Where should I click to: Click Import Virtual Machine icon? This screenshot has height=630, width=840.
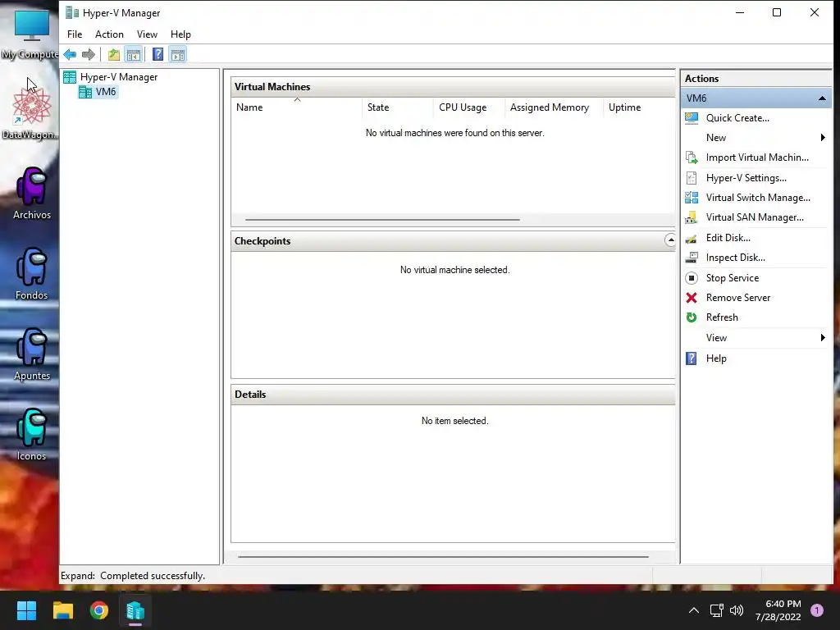click(692, 157)
